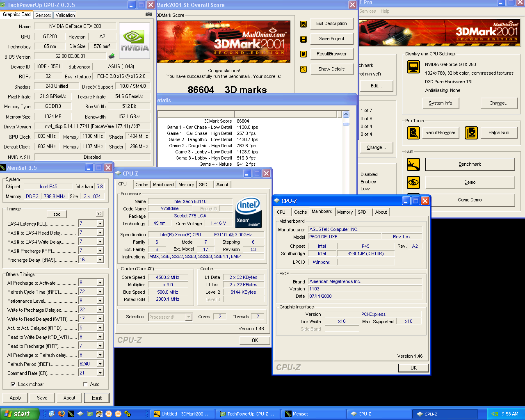Click the GPU-Z screenshot camera icon

(148, 14)
